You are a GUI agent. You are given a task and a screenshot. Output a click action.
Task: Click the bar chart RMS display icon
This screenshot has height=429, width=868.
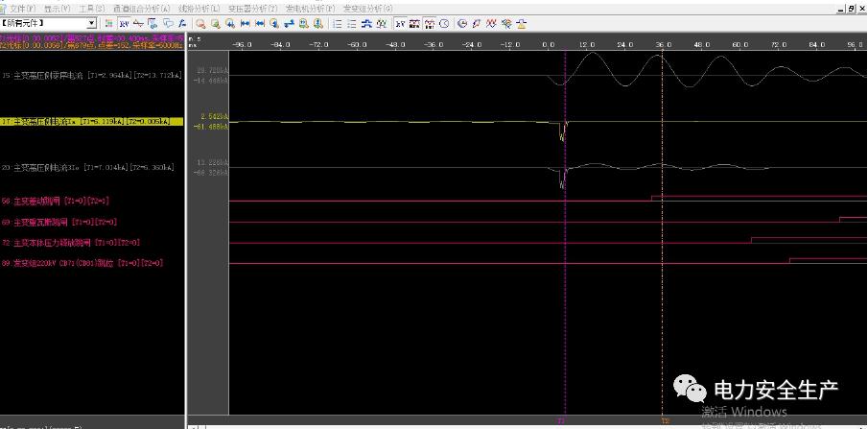(414, 23)
